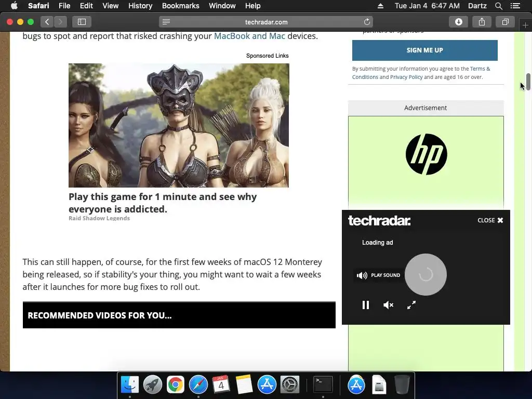This screenshot has height=399, width=532.
Task: Open the App Store icon next to Terminal
Action: click(x=356, y=385)
